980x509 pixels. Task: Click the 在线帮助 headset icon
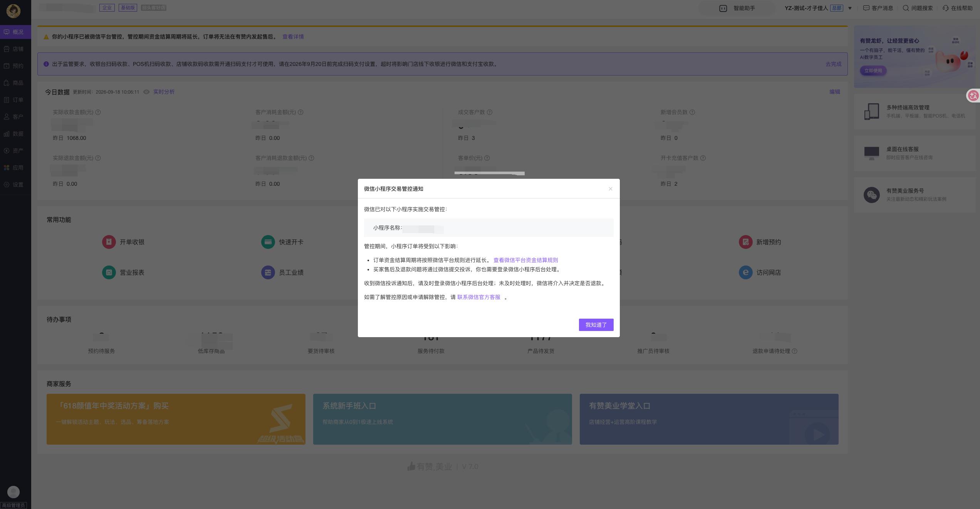tap(945, 8)
